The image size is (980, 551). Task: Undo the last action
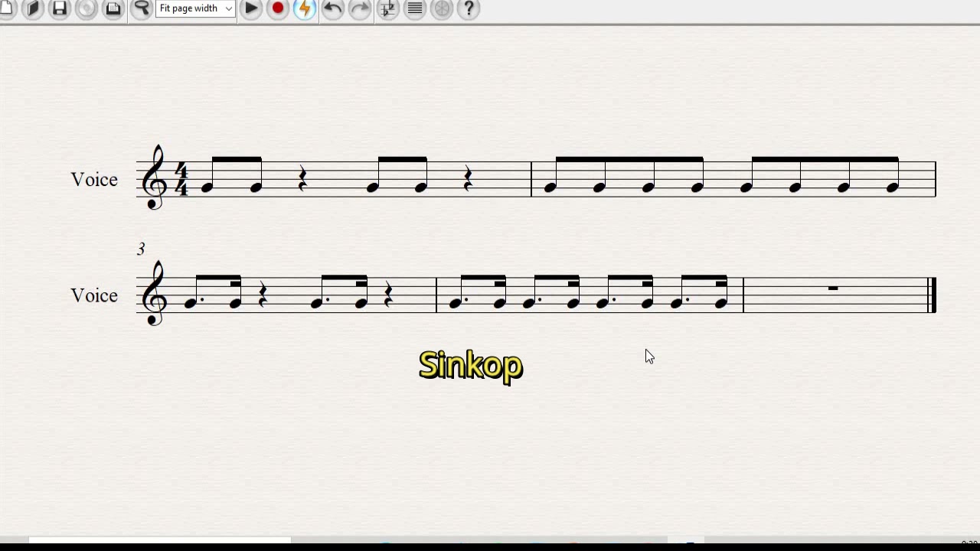(333, 8)
